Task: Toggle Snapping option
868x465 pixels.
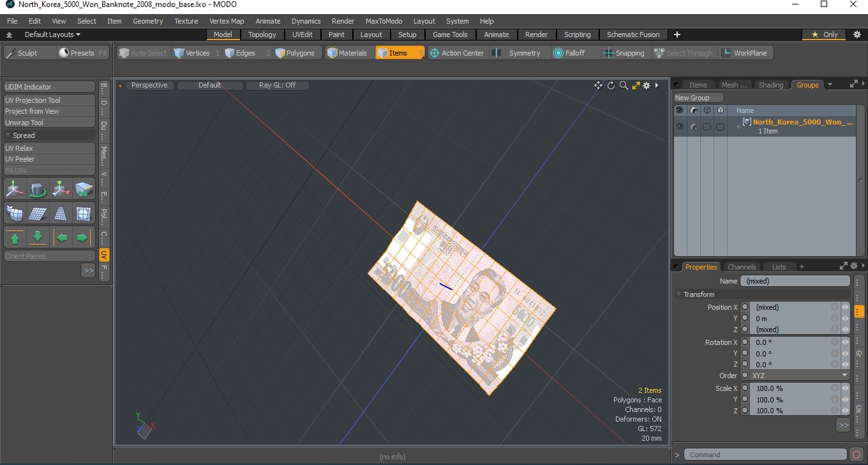Action: tap(624, 53)
